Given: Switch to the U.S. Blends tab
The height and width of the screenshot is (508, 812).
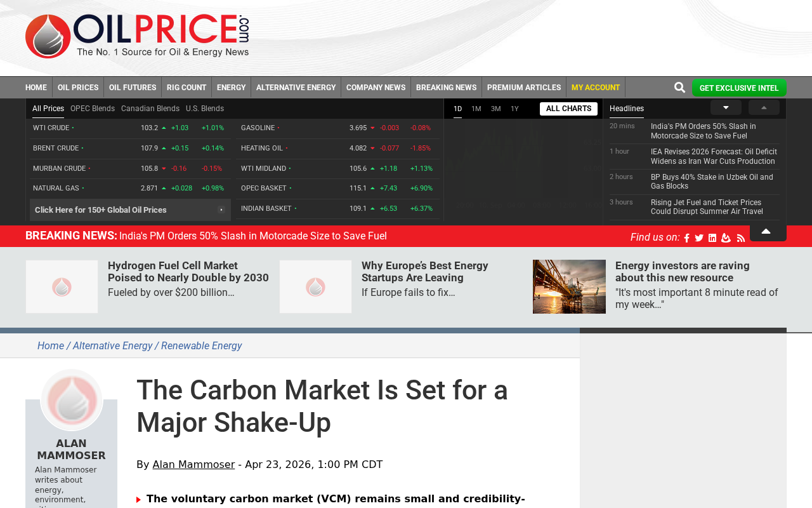Looking at the screenshot, I should 205,109.
